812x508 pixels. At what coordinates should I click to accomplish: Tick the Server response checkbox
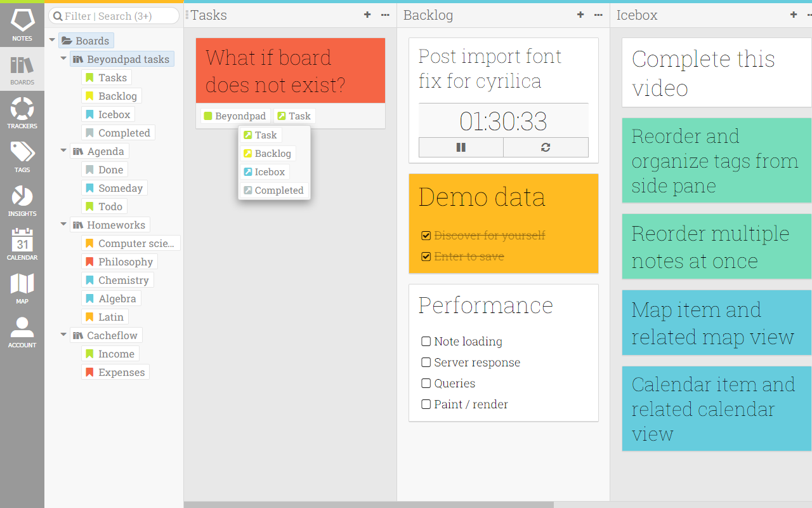pyautogui.click(x=426, y=363)
